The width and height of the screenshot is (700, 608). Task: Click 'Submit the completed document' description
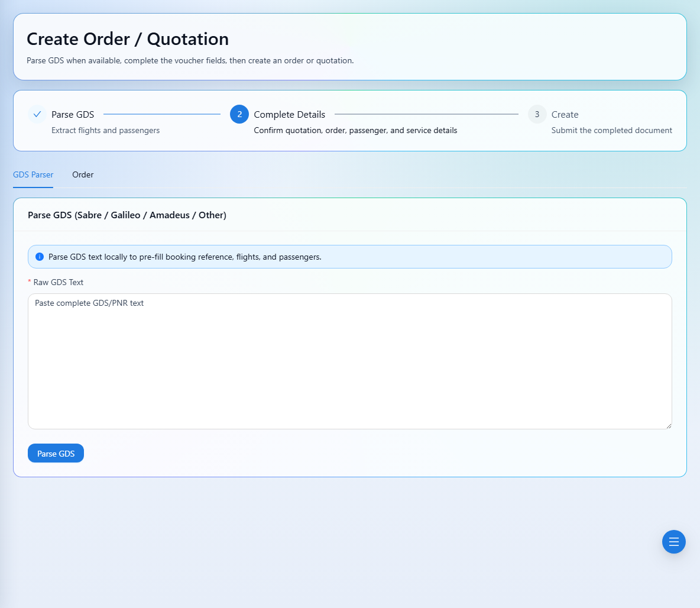pos(611,130)
